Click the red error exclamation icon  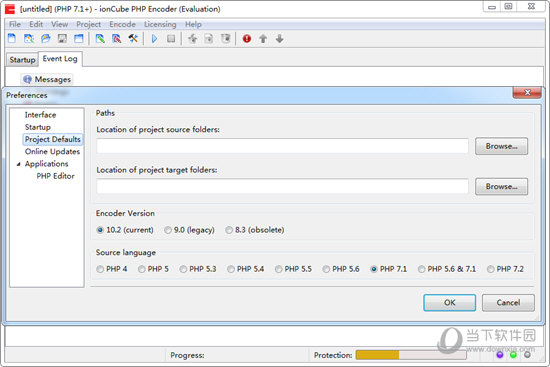pyautogui.click(x=247, y=39)
